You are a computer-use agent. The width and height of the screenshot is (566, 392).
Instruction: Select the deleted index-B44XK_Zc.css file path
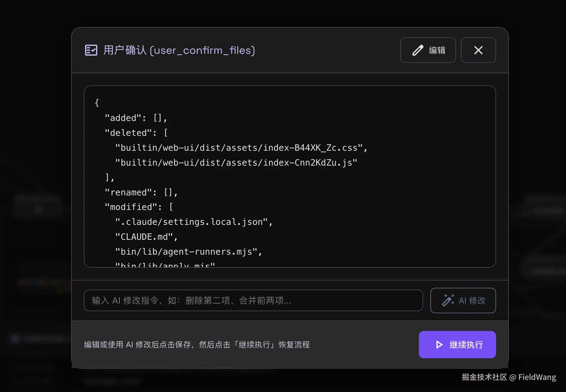click(241, 148)
